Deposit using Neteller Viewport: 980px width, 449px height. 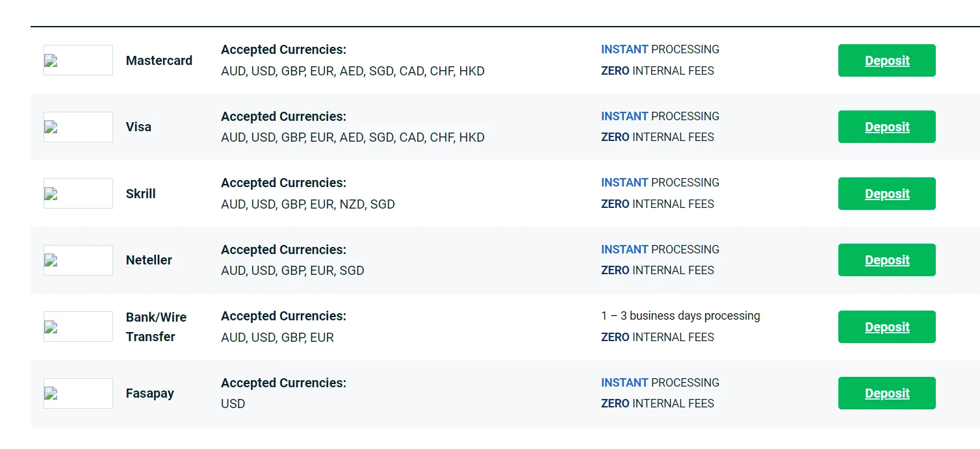pyautogui.click(x=886, y=260)
